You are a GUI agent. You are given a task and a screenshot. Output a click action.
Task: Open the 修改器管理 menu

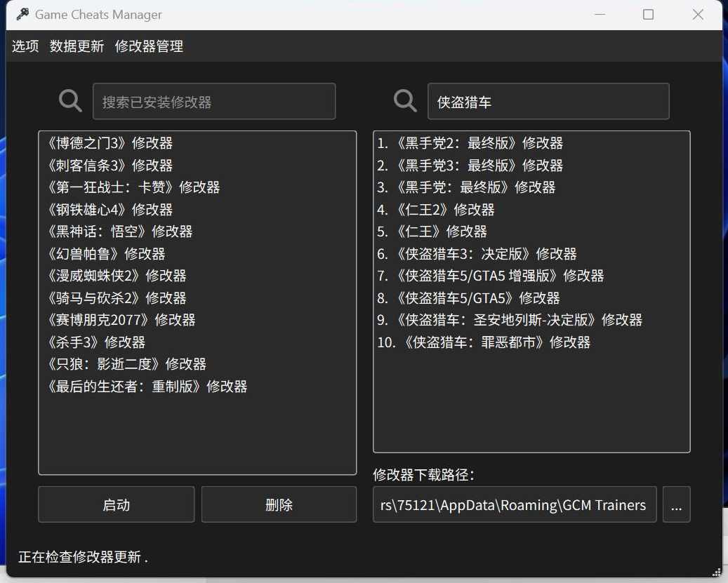(x=149, y=46)
